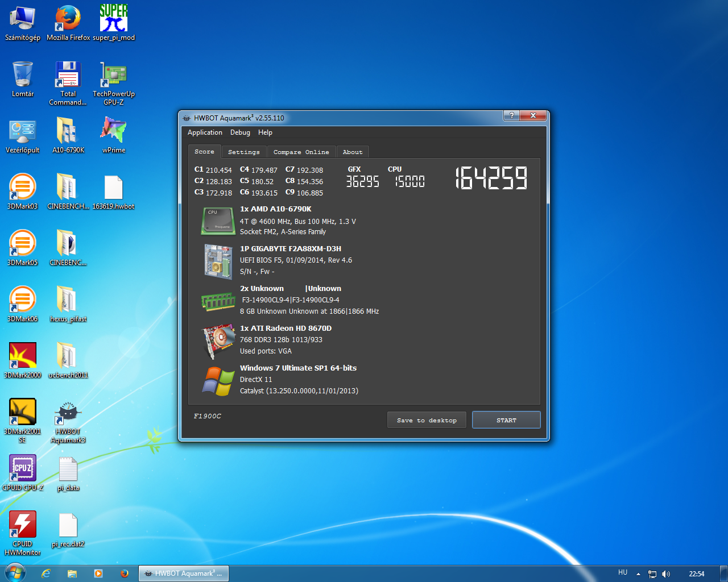
Task: Open the Debug menu
Action: 240,132
